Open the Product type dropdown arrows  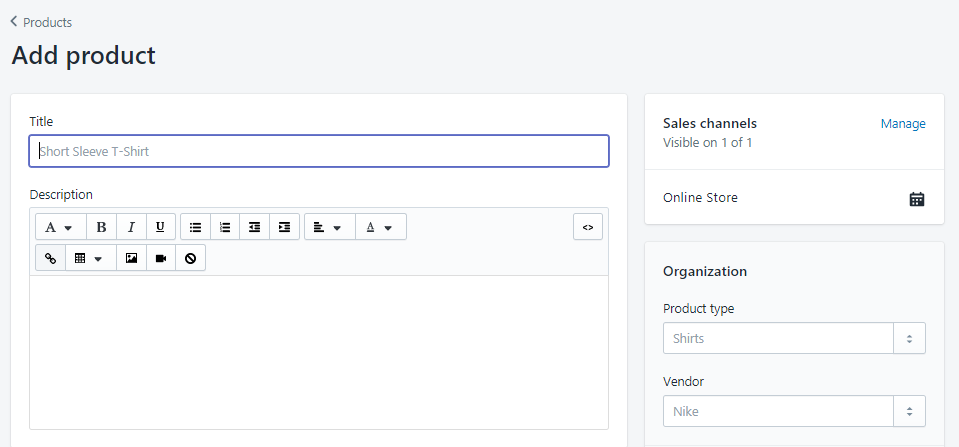[x=909, y=338]
